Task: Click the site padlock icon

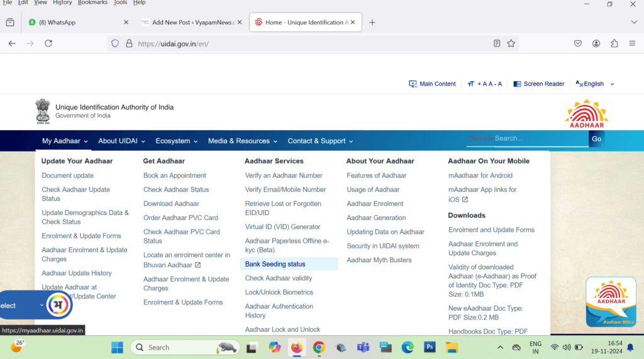Action: click(x=129, y=43)
